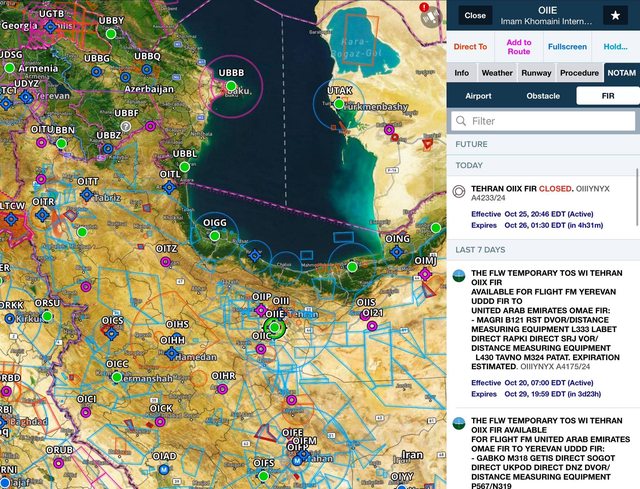Image resolution: width=640 pixels, height=489 pixels.
Task: Tap the OIGG green airport marker
Action: coord(214,236)
